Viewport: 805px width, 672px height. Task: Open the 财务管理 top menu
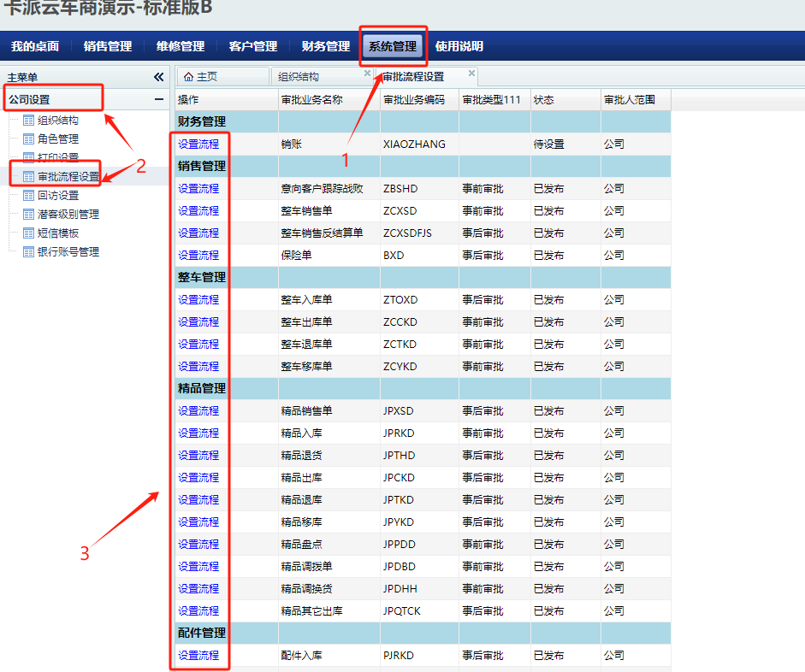pos(326,46)
